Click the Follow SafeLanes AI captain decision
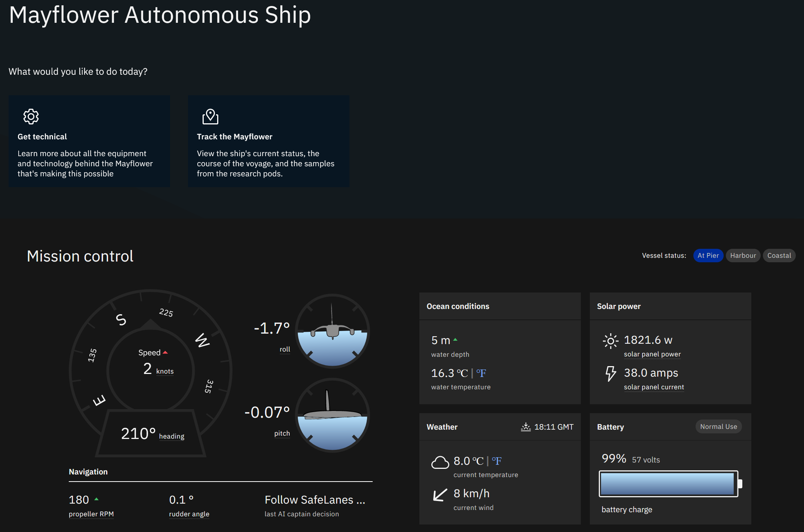This screenshot has height=532, width=804. pos(315,499)
